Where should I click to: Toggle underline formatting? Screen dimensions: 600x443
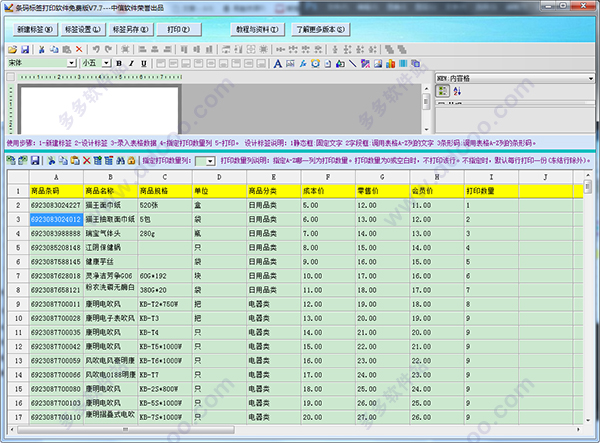click(143, 64)
